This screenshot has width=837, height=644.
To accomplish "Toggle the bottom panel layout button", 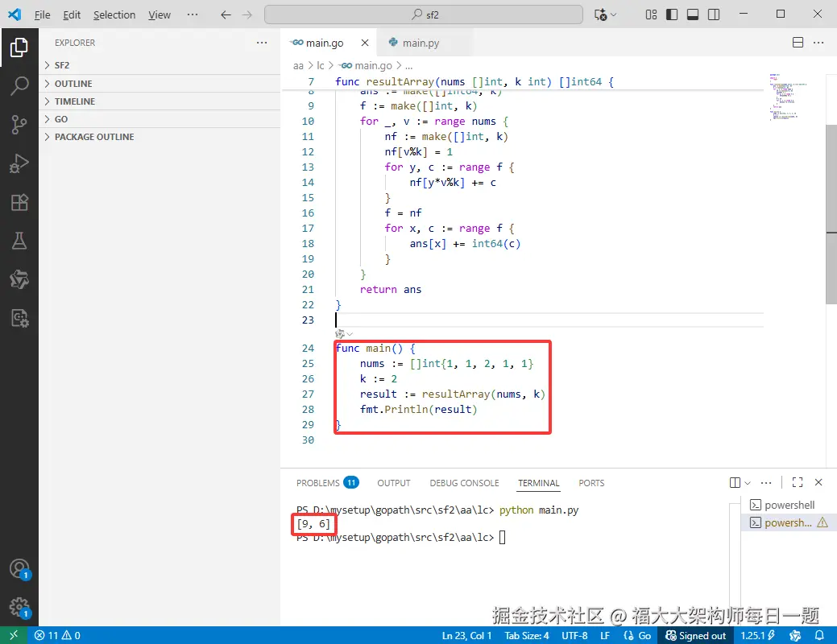I will pos(692,14).
